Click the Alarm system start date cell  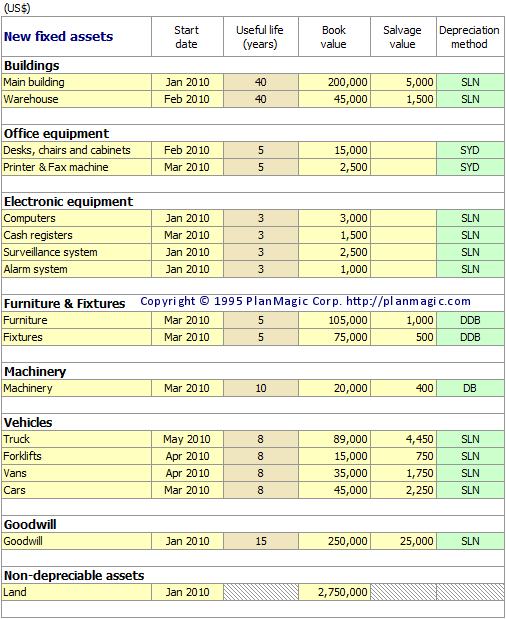(187, 269)
